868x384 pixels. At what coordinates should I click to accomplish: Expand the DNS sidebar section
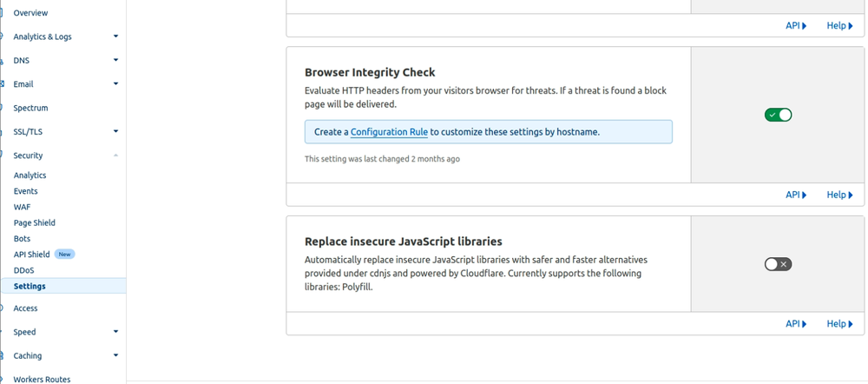tap(115, 61)
